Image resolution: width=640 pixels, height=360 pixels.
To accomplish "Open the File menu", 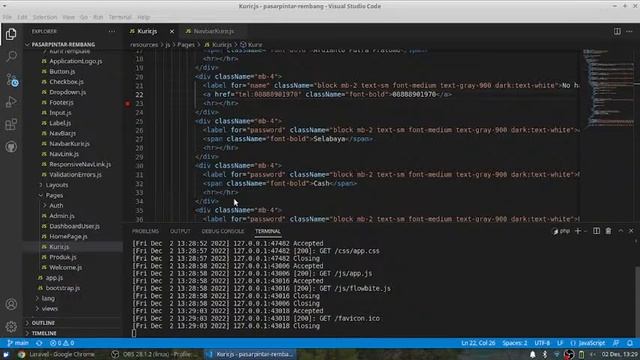I will [7, 17].
